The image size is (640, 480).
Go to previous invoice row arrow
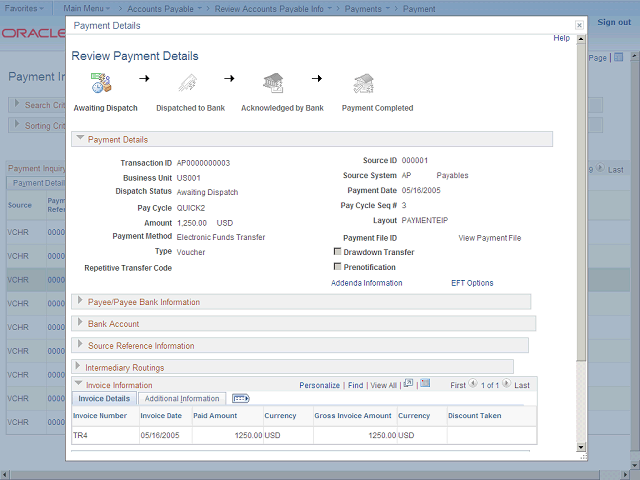473,384
